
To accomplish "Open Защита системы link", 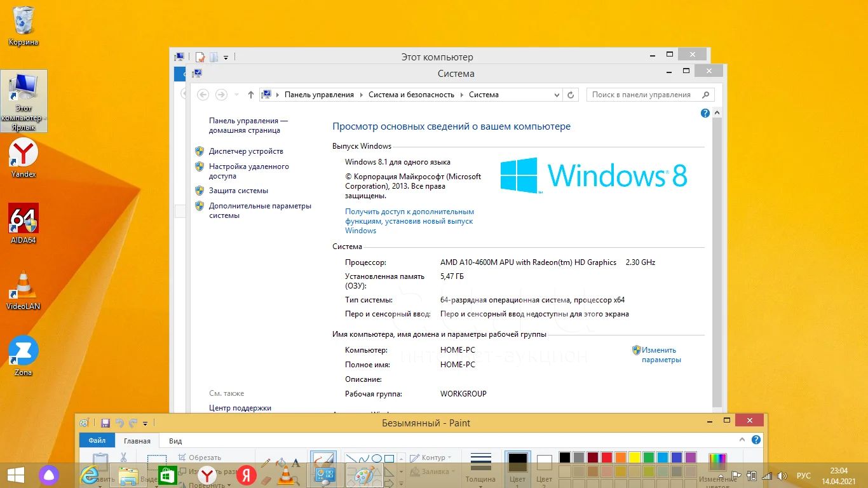I will click(x=238, y=191).
